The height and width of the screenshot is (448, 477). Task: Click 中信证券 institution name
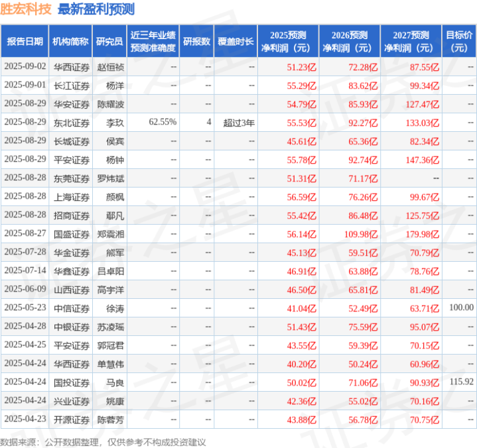[72, 309]
